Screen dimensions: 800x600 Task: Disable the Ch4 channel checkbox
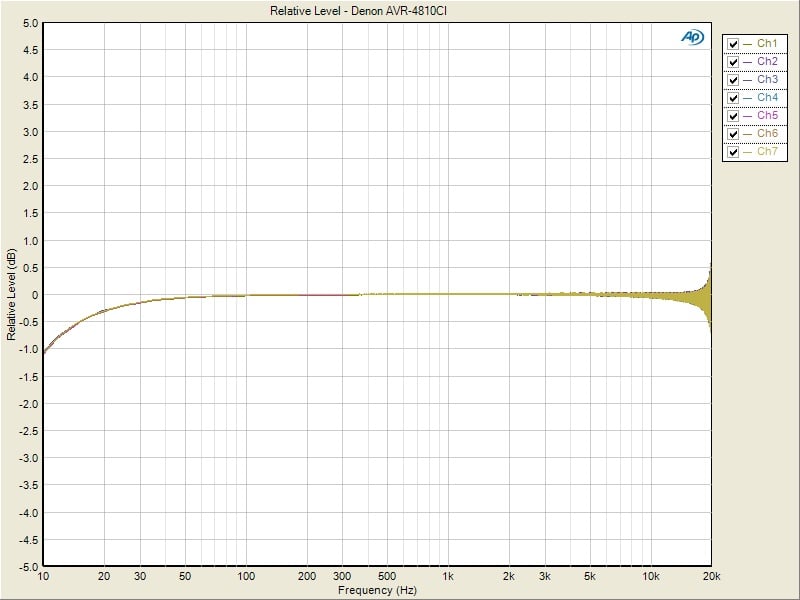point(734,98)
